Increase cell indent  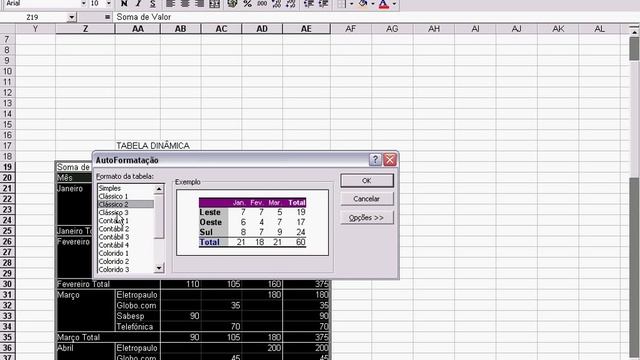pyautogui.click(x=323, y=4)
